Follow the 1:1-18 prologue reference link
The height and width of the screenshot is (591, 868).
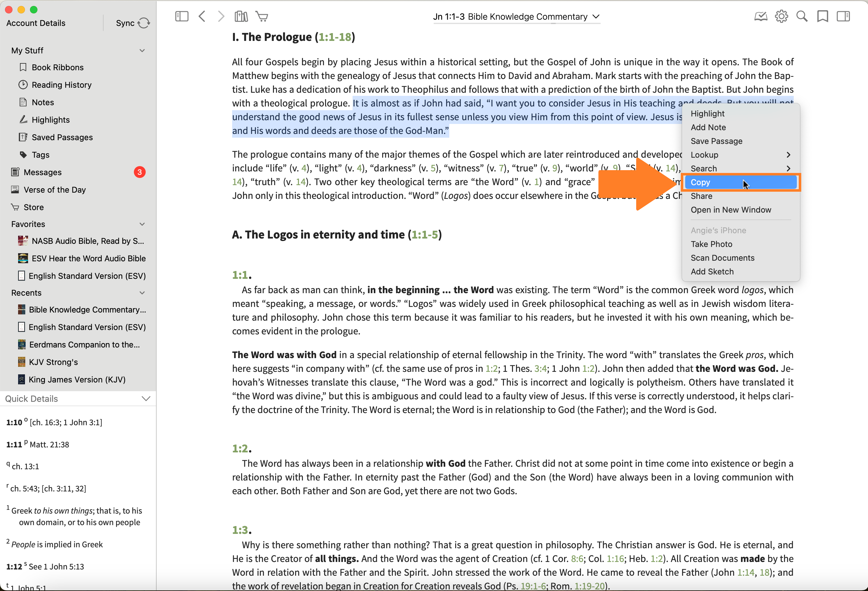[x=335, y=37]
